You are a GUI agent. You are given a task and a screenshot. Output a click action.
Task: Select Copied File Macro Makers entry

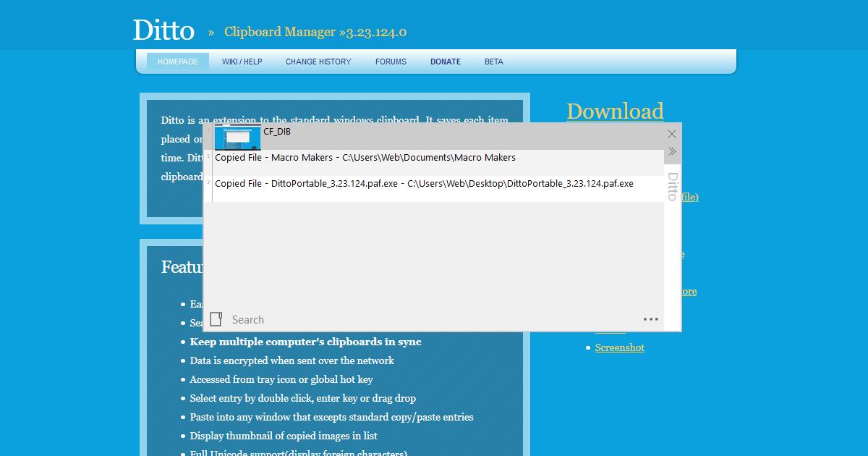click(x=365, y=158)
